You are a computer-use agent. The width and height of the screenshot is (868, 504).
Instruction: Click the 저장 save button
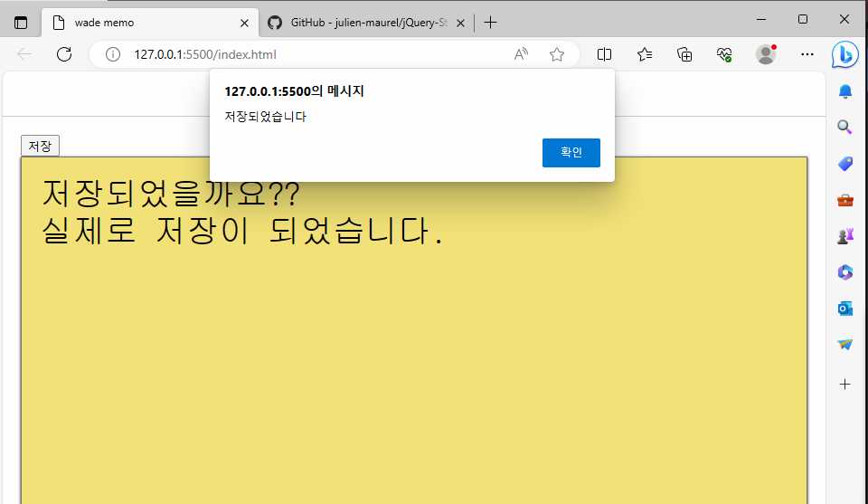coord(40,146)
